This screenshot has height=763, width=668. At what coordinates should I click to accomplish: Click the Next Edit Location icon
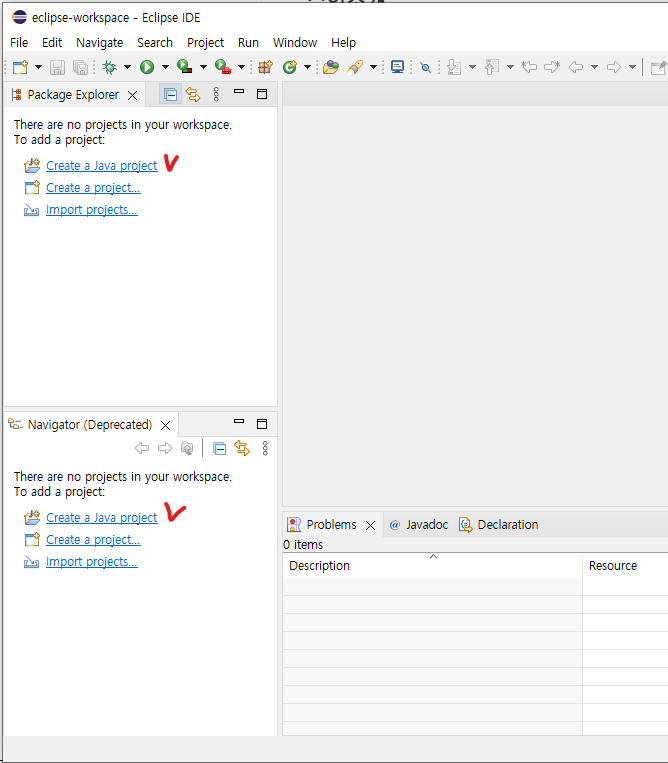[x=552, y=67]
